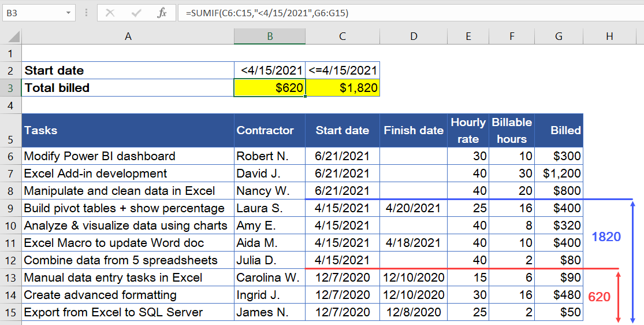Select the $1,200 billed cell
The image size is (644, 325).
[559, 173]
